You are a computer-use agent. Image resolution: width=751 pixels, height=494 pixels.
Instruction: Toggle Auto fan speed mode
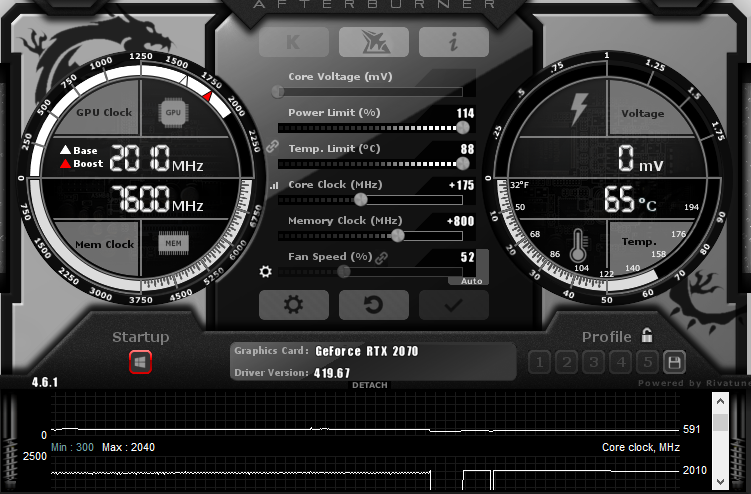click(x=471, y=281)
